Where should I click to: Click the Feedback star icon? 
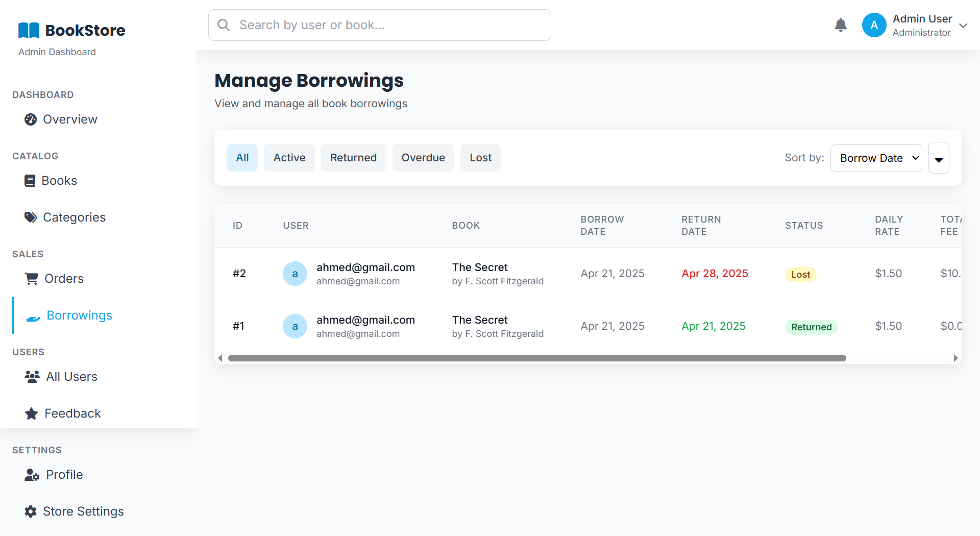coord(32,413)
